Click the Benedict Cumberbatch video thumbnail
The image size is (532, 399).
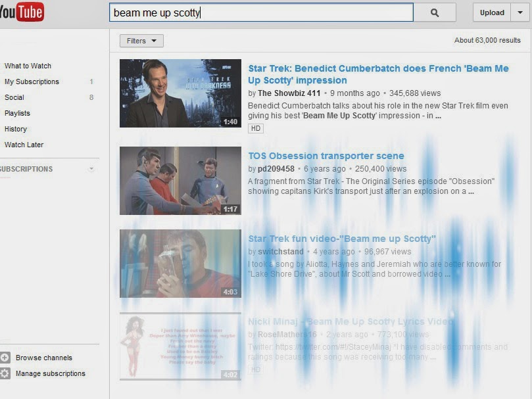(180, 93)
